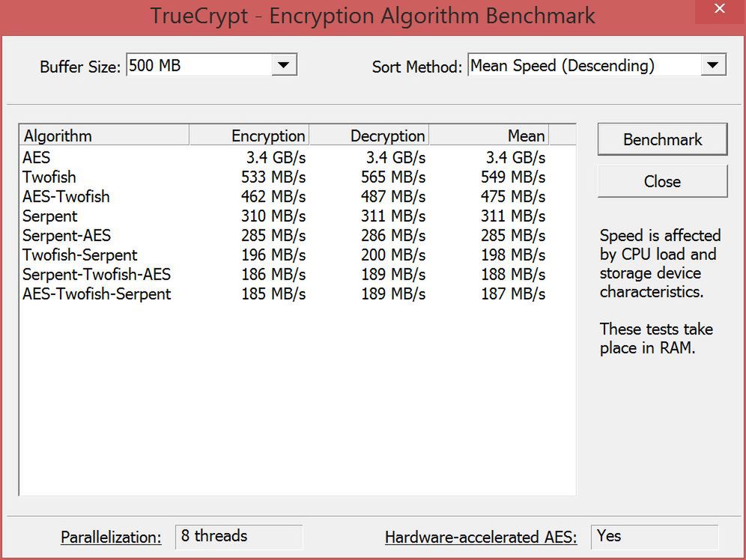This screenshot has width=746, height=560.
Task: Click the Mean column header
Action: click(x=489, y=136)
